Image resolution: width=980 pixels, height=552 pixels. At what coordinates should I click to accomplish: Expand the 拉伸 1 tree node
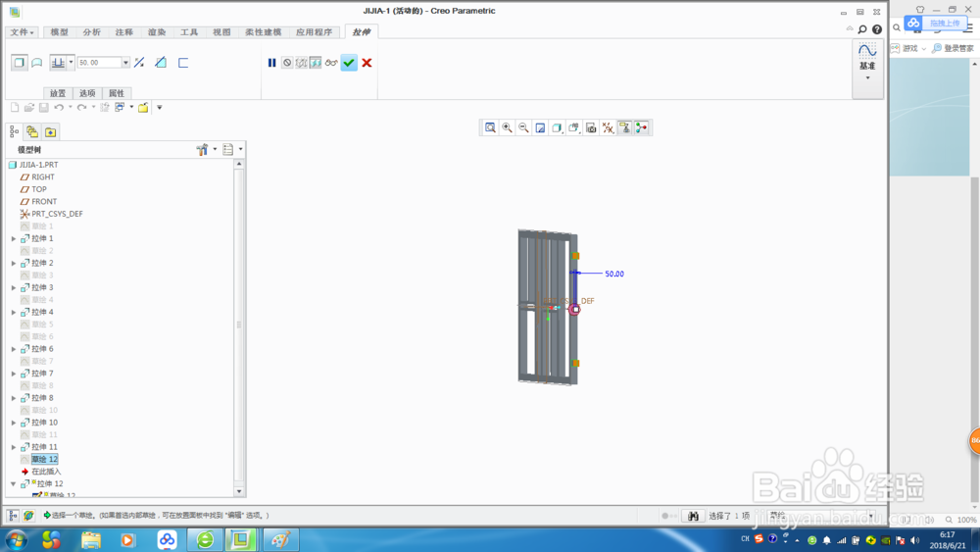[x=14, y=239]
